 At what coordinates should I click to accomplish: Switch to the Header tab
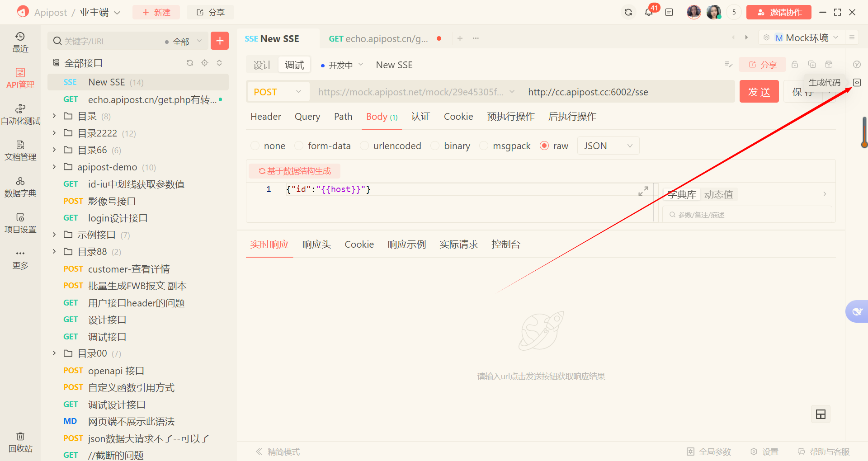click(266, 117)
